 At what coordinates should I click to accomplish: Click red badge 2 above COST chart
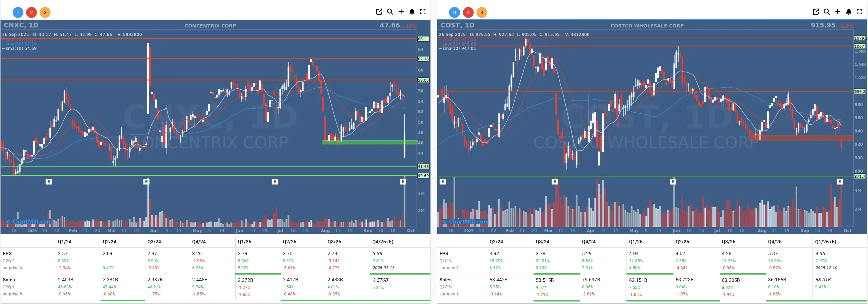[468, 13]
